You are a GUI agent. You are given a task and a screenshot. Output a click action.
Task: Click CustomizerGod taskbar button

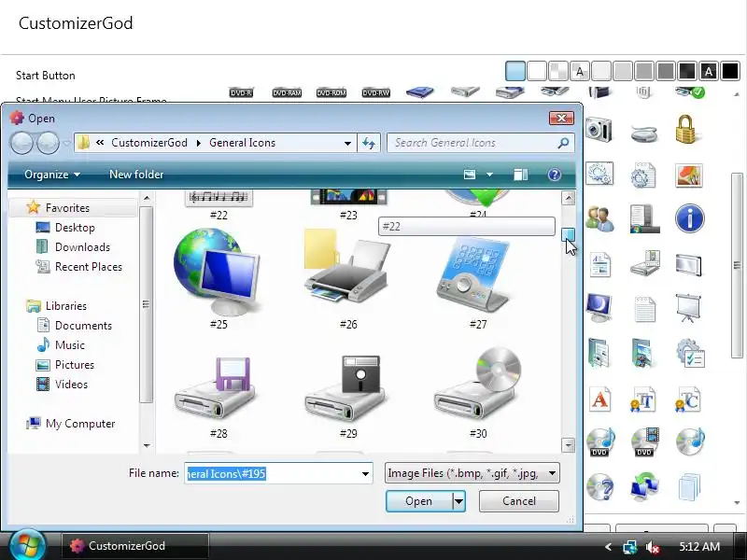click(134, 546)
